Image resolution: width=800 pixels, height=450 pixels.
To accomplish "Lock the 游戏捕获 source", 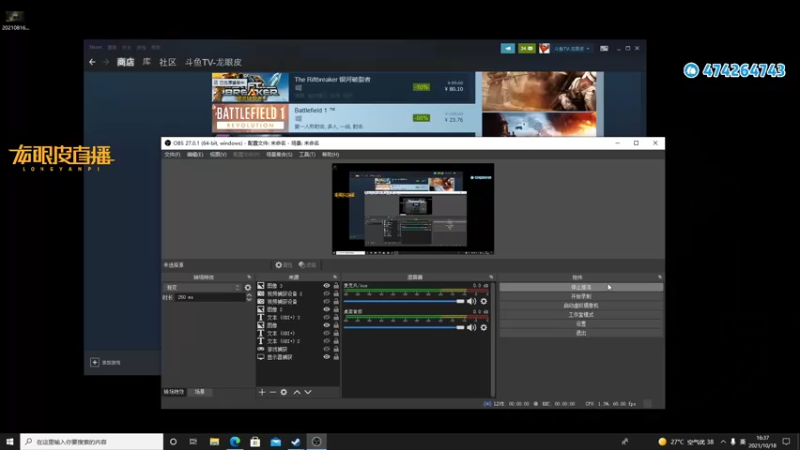I will [336, 349].
